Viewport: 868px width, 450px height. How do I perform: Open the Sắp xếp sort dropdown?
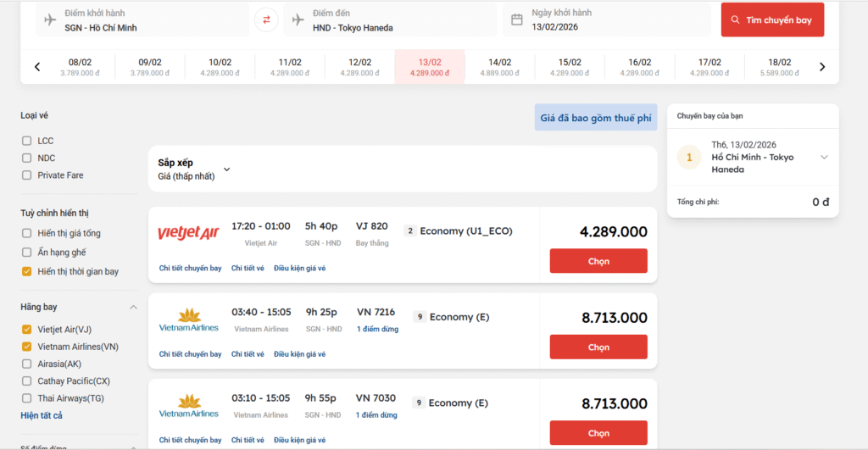pos(226,169)
